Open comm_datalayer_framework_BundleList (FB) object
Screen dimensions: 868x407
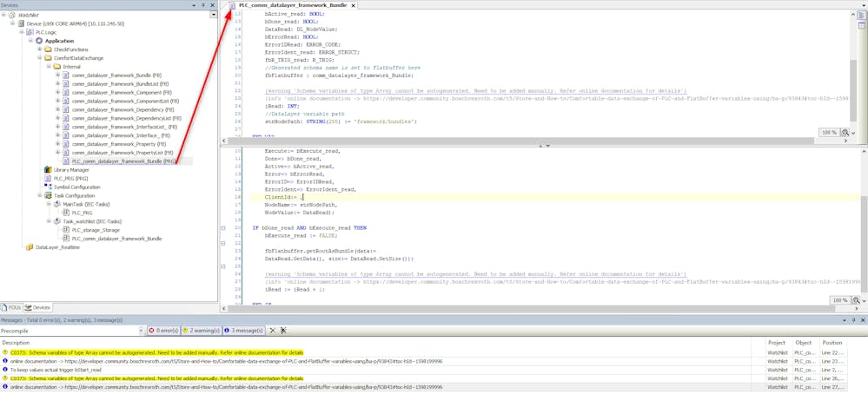point(121,83)
